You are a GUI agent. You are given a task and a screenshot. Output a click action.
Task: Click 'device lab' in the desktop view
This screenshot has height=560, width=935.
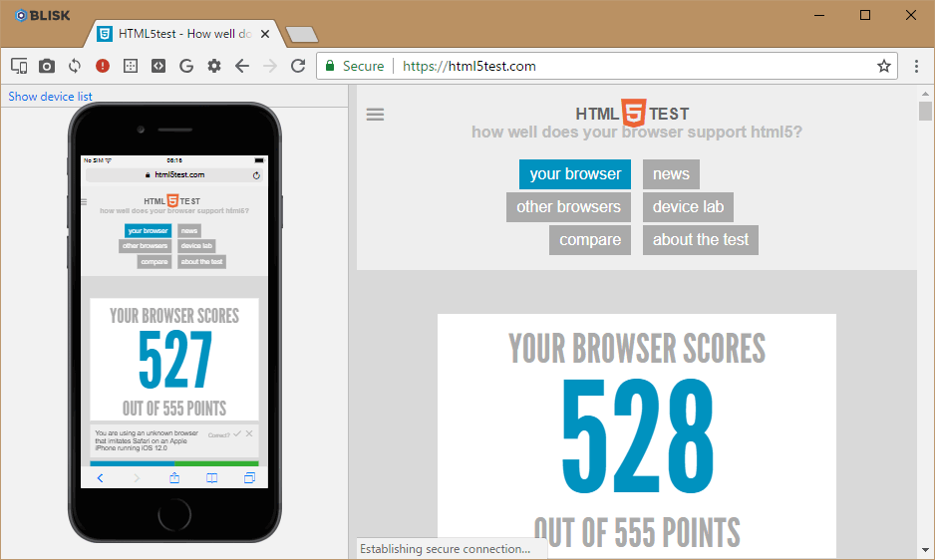(688, 207)
